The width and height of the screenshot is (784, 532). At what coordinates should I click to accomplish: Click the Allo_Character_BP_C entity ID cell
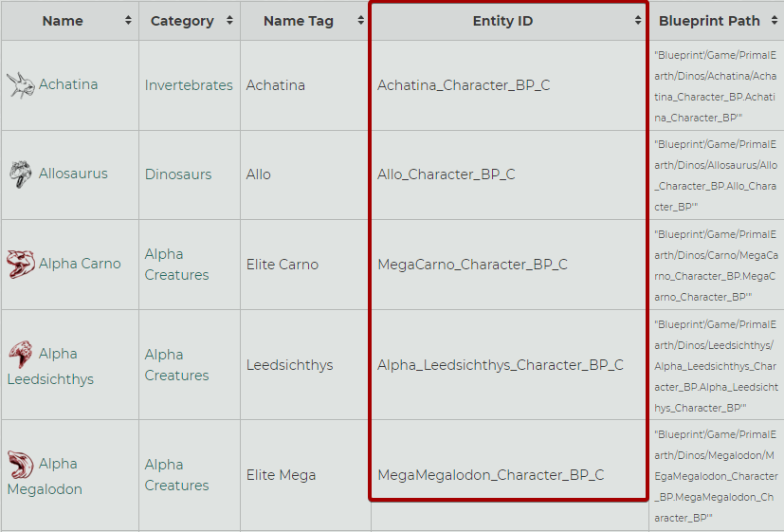point(446,174)
